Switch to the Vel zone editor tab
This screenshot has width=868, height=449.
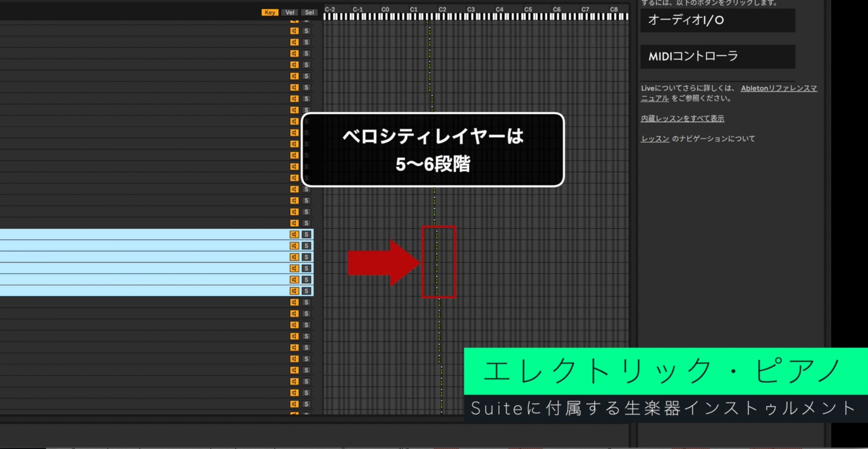290,13
